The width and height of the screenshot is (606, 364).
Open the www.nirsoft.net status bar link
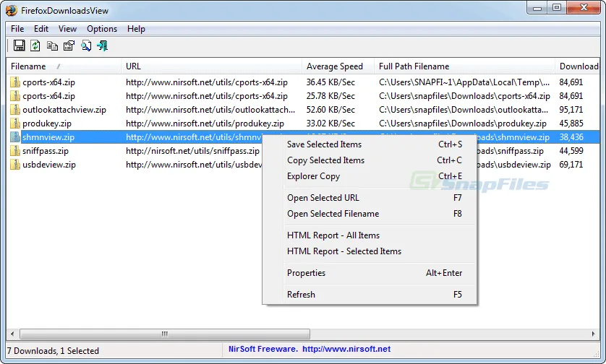coord(346,349)
